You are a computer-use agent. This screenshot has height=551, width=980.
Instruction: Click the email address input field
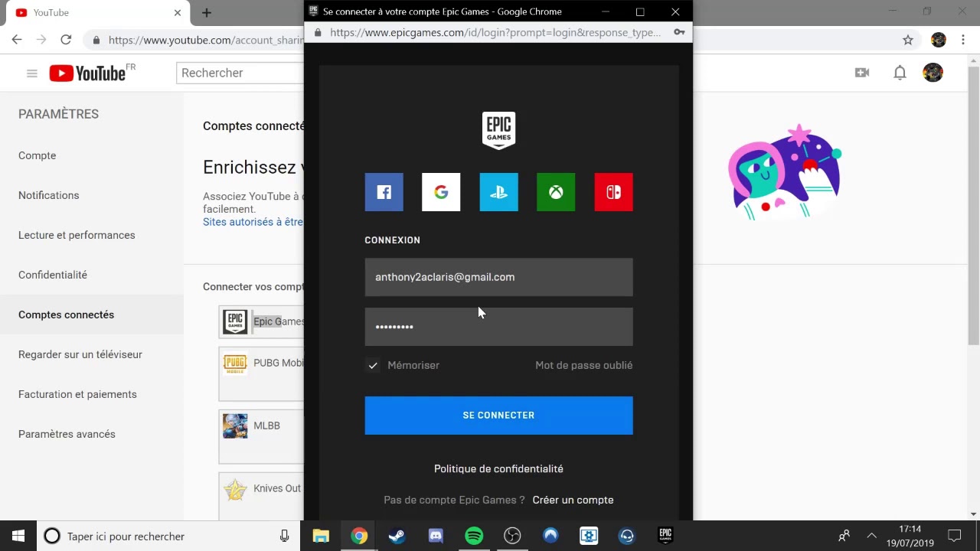pyautogui.click(x=498, y=277)
